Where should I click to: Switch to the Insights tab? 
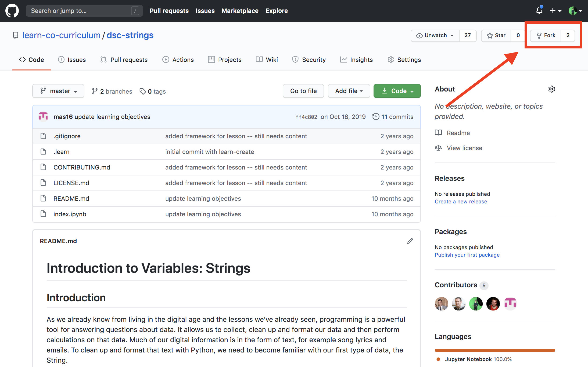[x=356, y=60]
